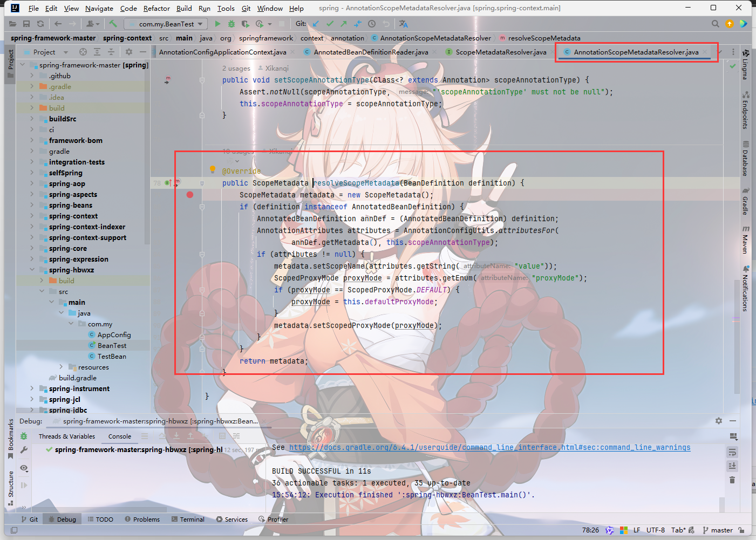Screen dimensions: 756x540
Task: Show Git history clock icon
Action: [x=372, y=24]
